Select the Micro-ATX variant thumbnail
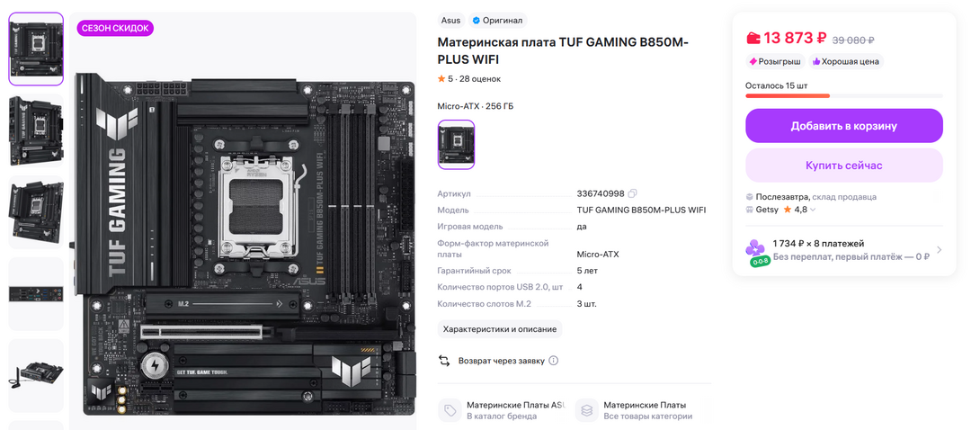 click(x=456, y=144)
